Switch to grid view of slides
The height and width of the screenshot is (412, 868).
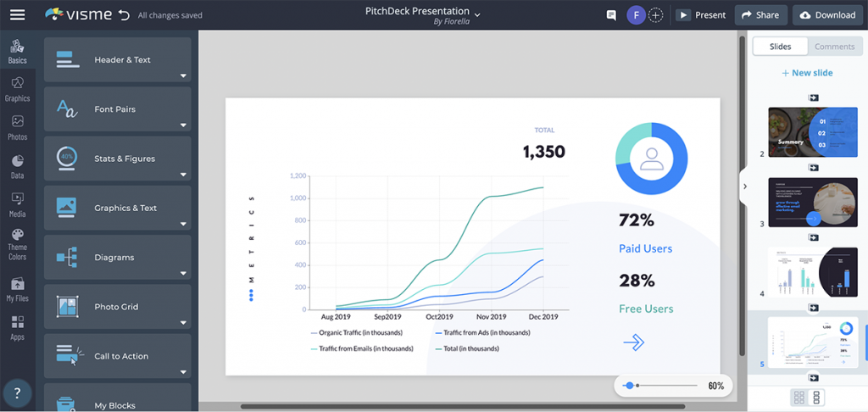click(798, 398)
